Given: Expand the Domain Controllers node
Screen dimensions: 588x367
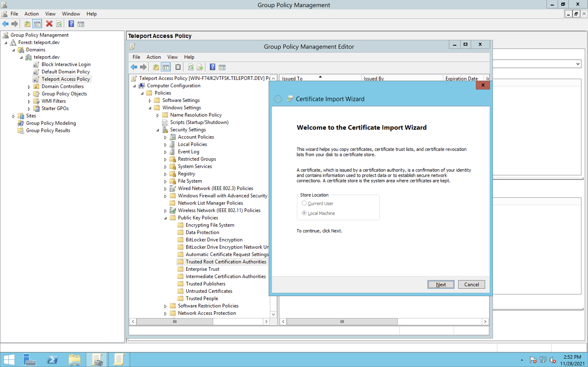Looking at the screenshot, I should click(29, 87).
